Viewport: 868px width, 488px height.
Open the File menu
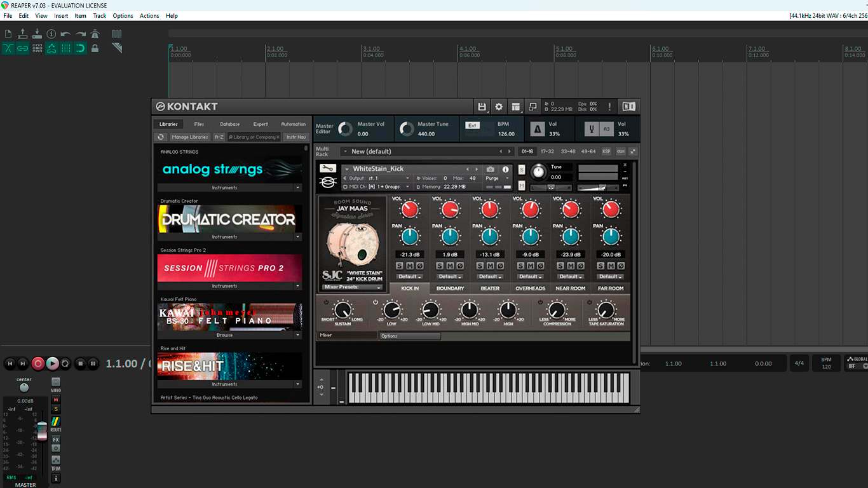point(8,16)
